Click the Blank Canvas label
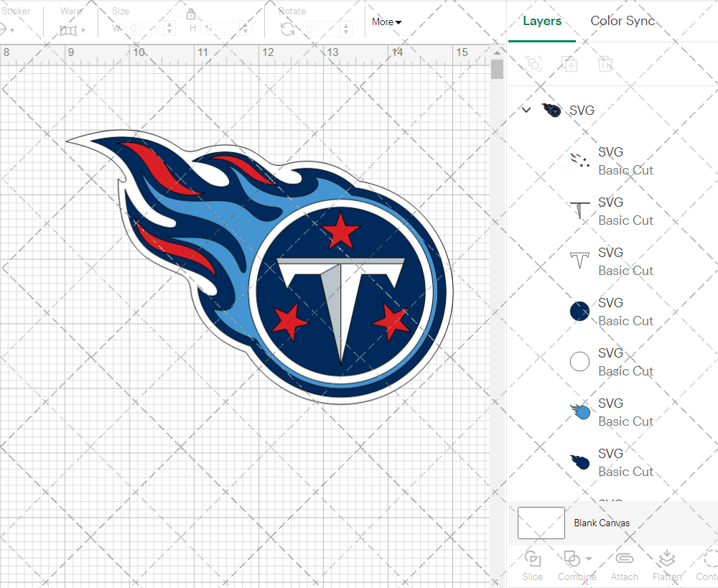The height and width of the screenshot is (588, 718). 602,523
